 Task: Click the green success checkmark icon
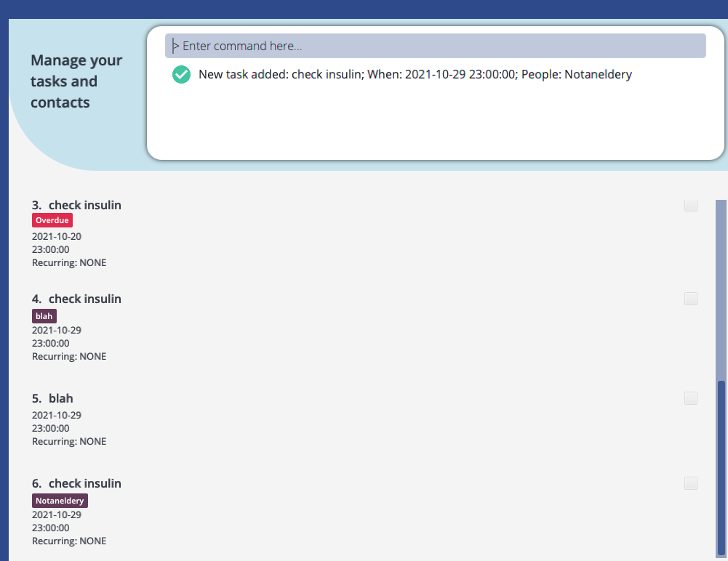click(x=181, y=74)
